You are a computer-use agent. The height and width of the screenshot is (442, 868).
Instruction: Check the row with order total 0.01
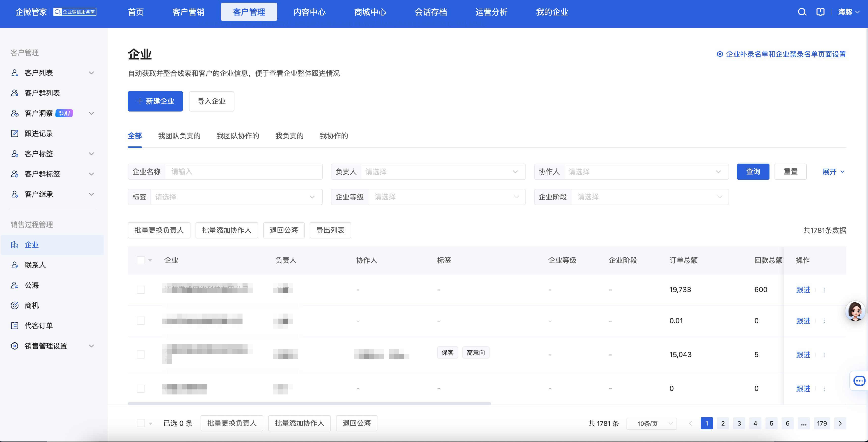click(x=141, y=321)
